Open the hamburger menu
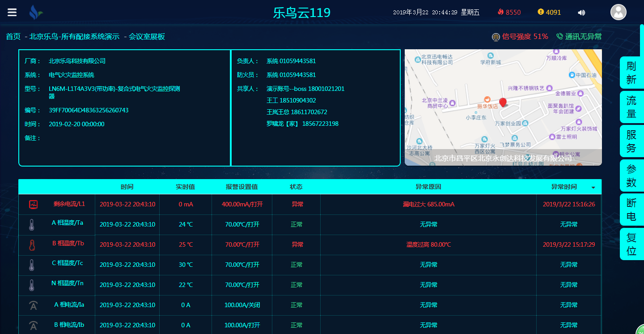 coord(12,12)
